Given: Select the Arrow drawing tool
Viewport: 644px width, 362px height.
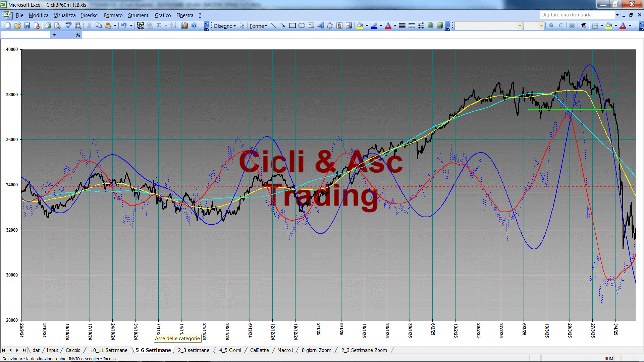Looking at the screenshot, I should click(x=283, y=25).
